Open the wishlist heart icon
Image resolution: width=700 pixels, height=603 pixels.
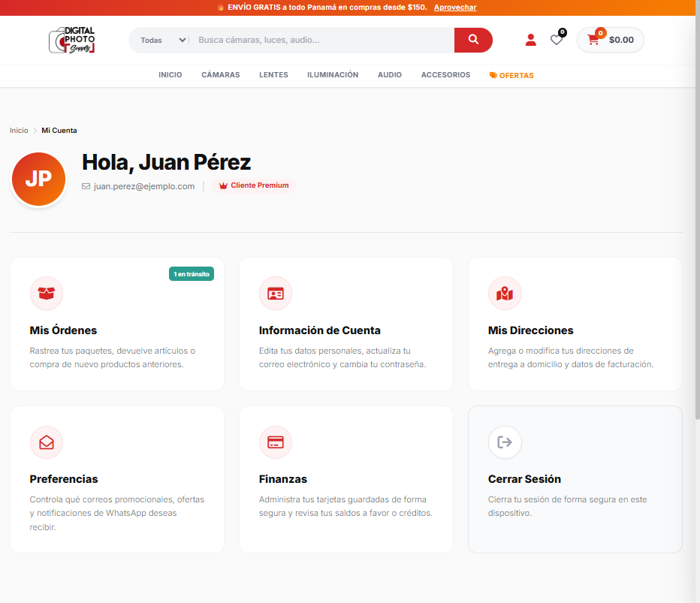tap(557, 40)
